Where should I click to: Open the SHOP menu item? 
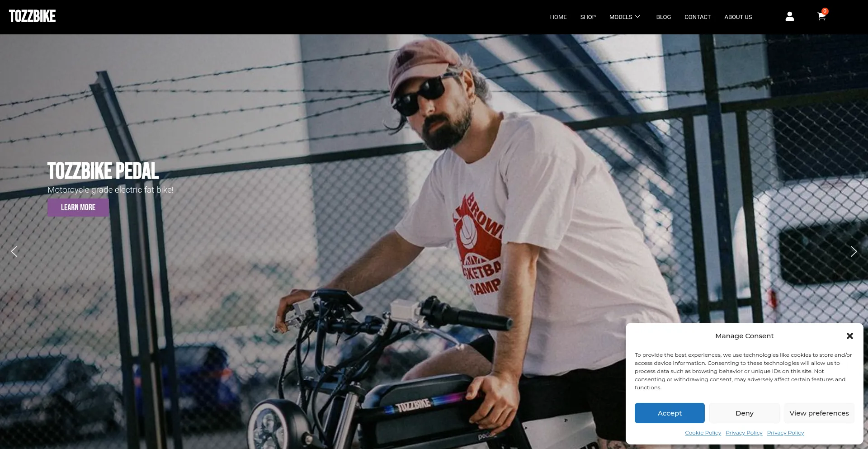588,17
